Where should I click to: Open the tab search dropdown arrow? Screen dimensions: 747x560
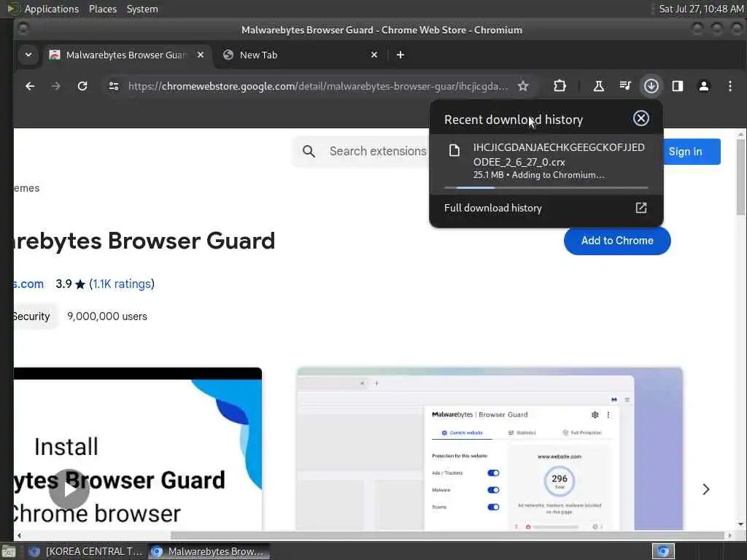click(x=28, y=55)
